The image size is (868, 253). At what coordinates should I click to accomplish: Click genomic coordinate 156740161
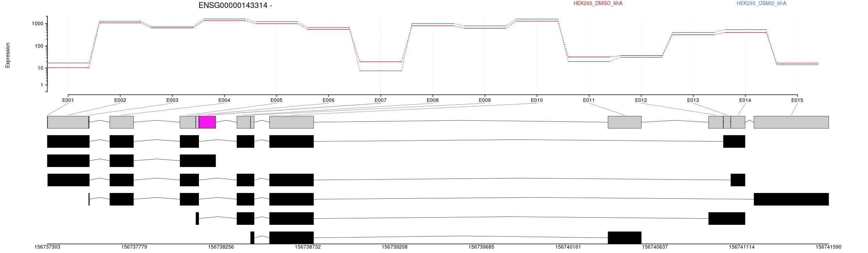coord(568,247)
